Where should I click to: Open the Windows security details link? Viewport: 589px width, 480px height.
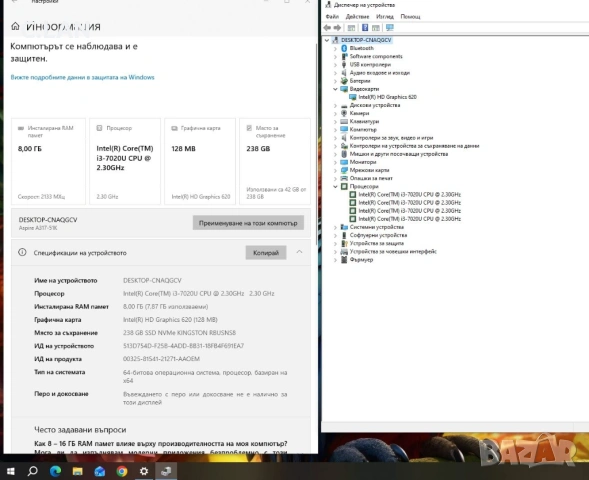coord(83,77)
